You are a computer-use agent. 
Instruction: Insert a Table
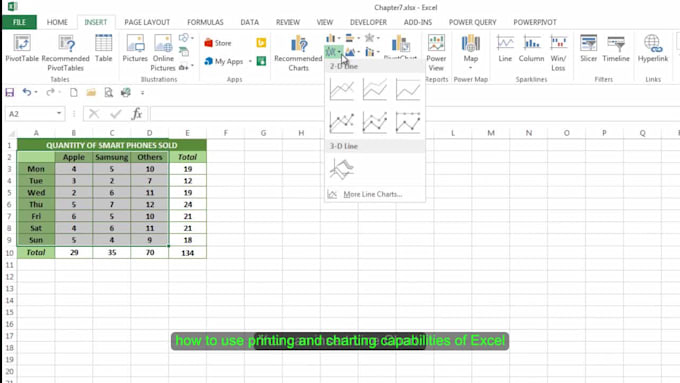coord(103,49)
